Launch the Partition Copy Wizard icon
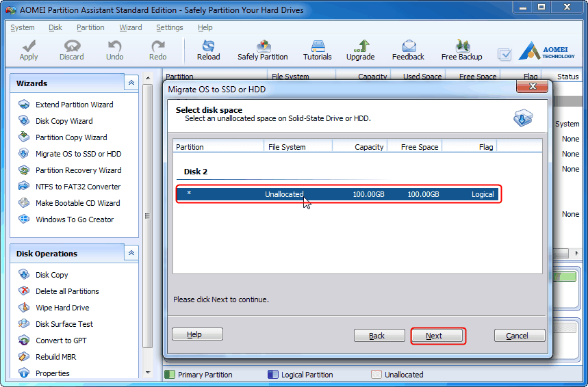 pos(24,137)
